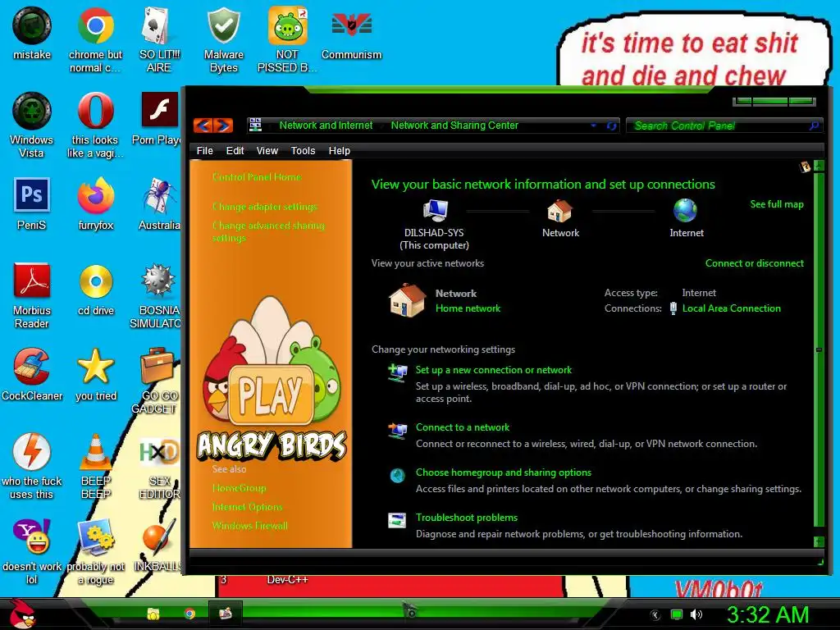Screen dimensions: 840x630
Task: Click the green vertical scrollbar
Action: tap(819, 349)
